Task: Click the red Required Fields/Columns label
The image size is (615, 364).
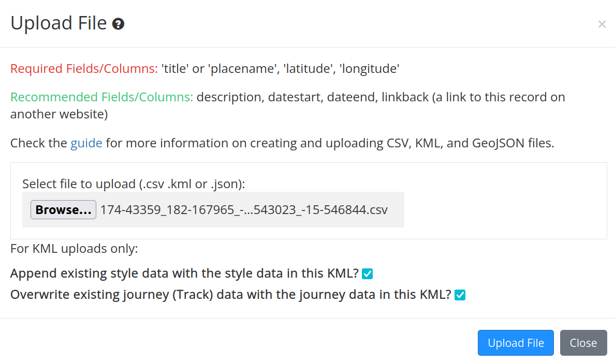Action: click(84, 69)
